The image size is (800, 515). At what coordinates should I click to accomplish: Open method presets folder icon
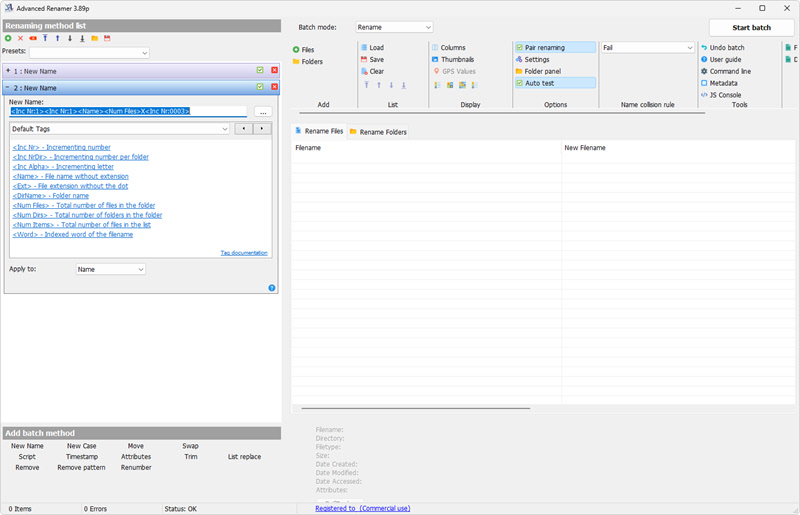(x=94, y=38)
